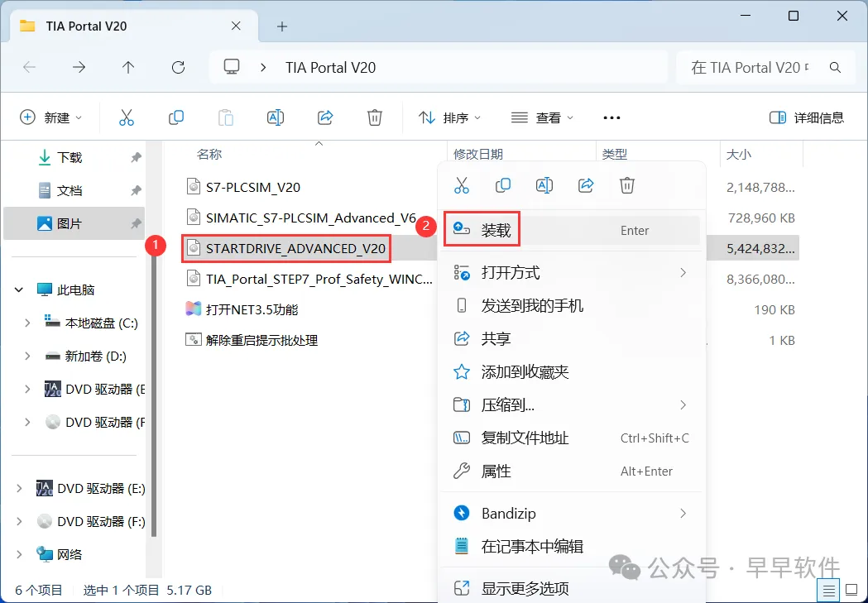Click the TIA Portal V20 address path

click(330, 68)
